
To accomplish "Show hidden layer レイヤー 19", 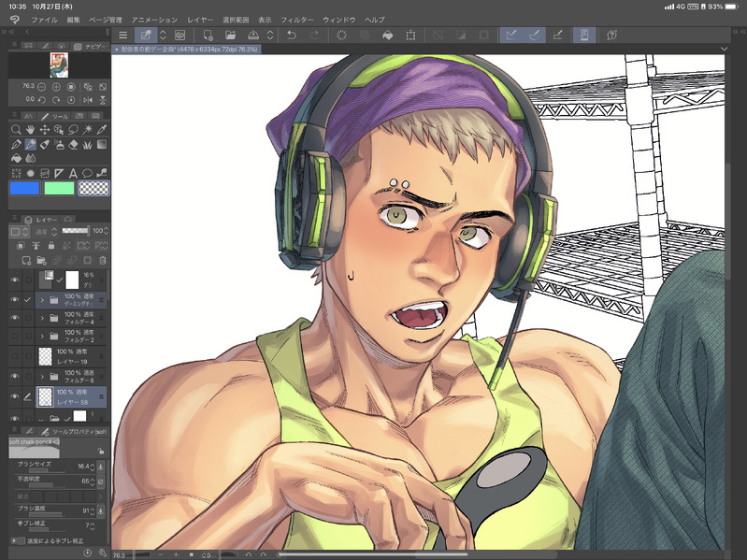I will pos(15,355).
